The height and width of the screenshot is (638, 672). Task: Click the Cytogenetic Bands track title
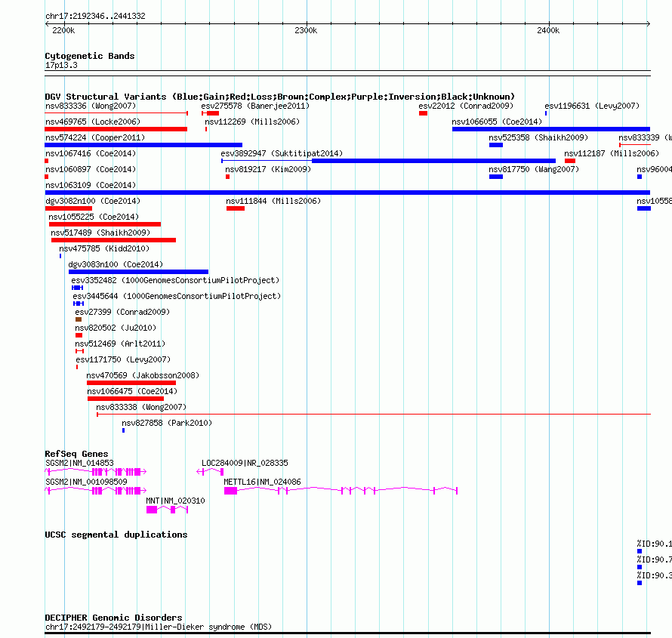(90, 56)
